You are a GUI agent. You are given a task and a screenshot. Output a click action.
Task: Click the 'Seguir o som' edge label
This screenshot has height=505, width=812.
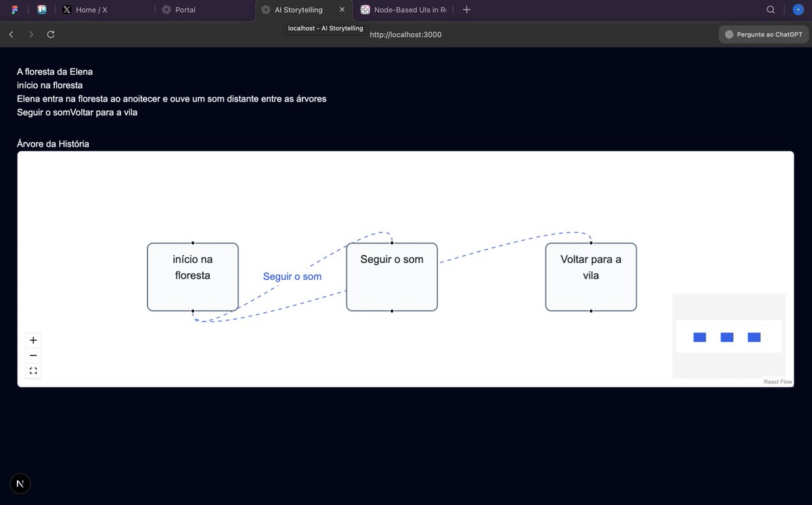[x=292, y=276]
